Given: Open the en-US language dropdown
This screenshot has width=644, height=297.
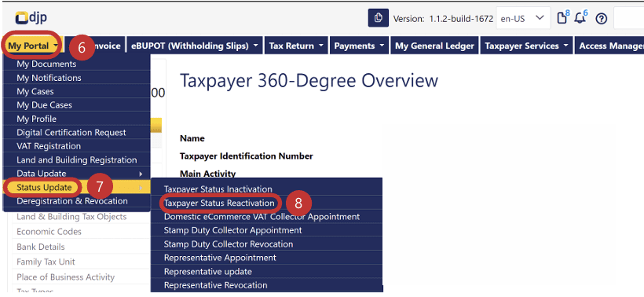Looking at the screenshot, I should (523, 19).
